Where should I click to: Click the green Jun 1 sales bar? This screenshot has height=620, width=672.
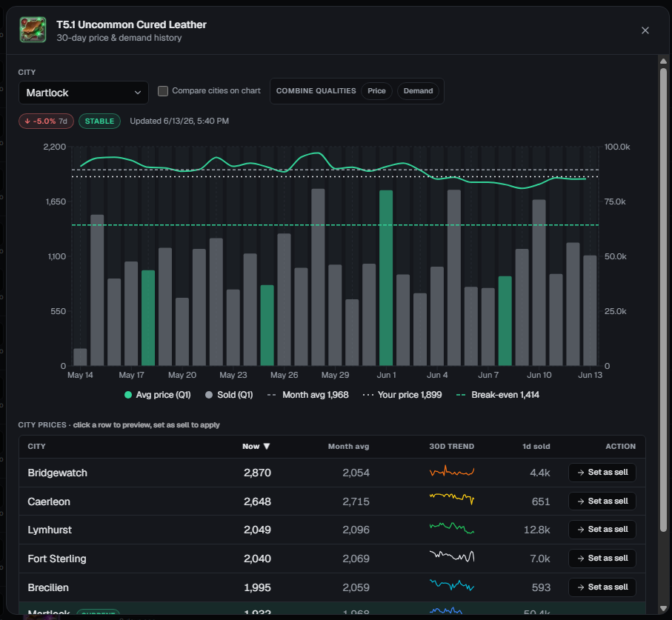pos(386,278)
